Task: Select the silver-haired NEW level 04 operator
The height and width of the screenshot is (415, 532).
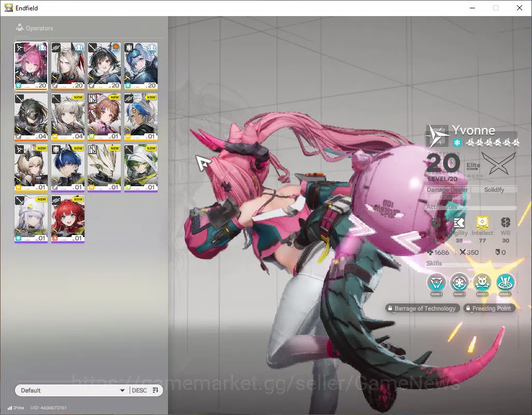Action: pos(68,117)
